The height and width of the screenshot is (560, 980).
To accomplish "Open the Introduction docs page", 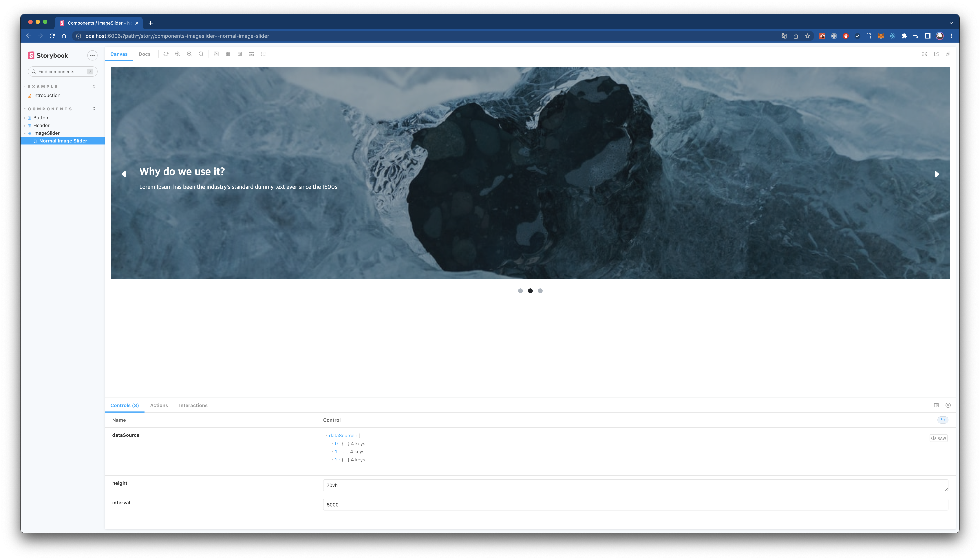I will click(47, 95).
